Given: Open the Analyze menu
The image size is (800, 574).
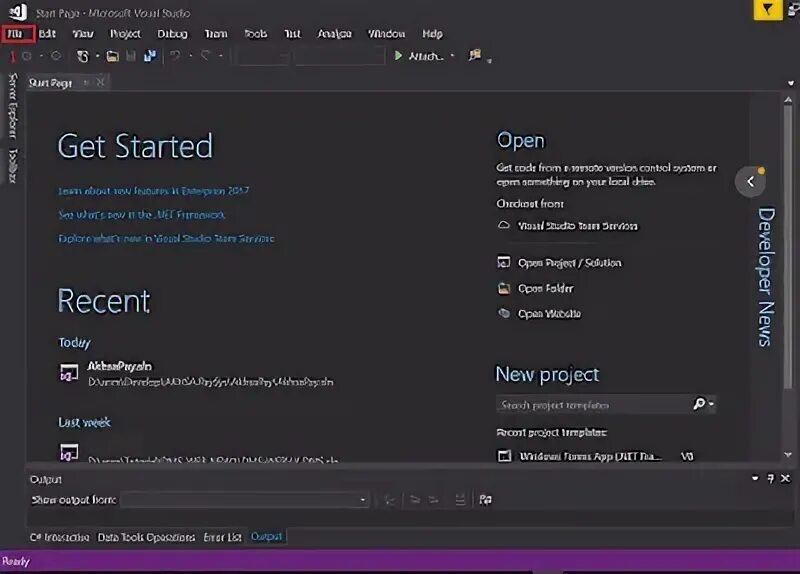Looking at the screenshot, I should tap(334, 34).
